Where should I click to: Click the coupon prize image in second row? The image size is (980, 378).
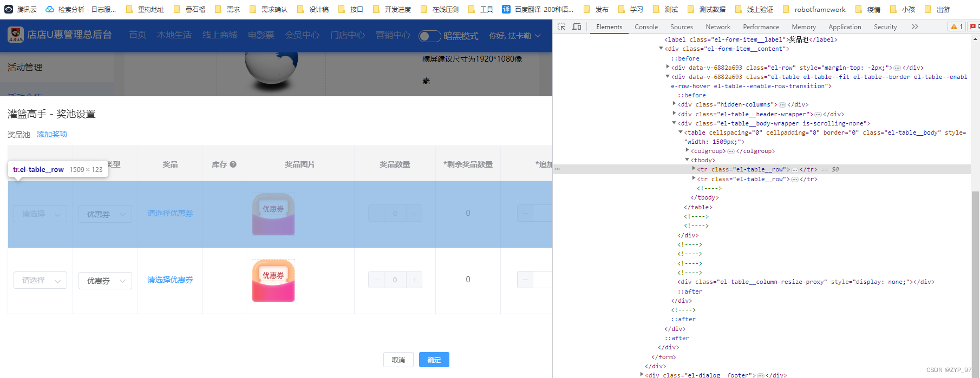point(273,280)
